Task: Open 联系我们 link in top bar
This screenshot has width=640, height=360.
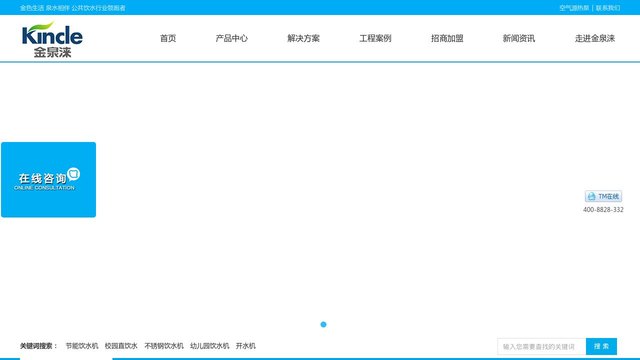Action: coord(608,8)
